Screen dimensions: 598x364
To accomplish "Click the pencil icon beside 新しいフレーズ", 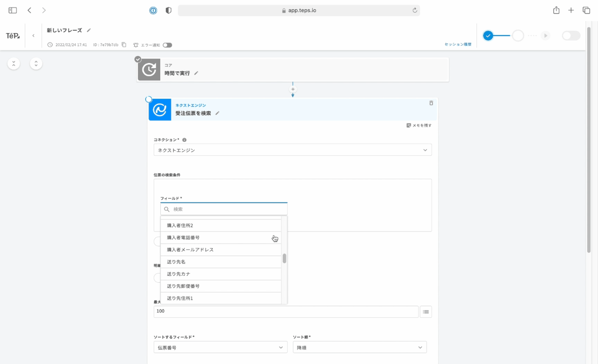I will pyautogui.click(x=89, y=30).
